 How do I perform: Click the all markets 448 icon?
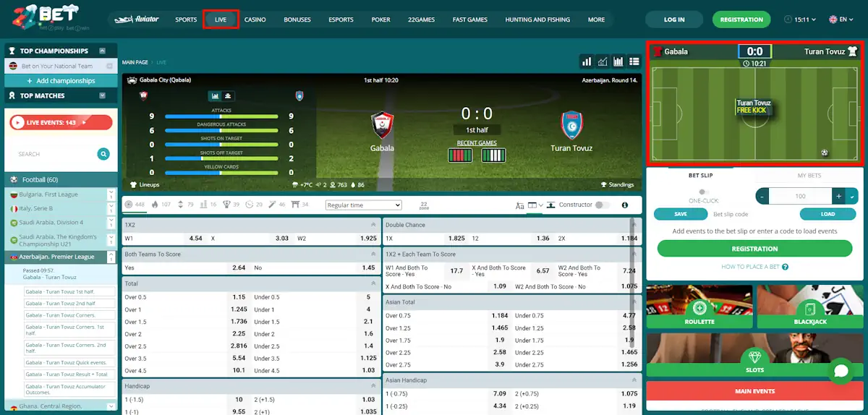(x=128, y=205)
